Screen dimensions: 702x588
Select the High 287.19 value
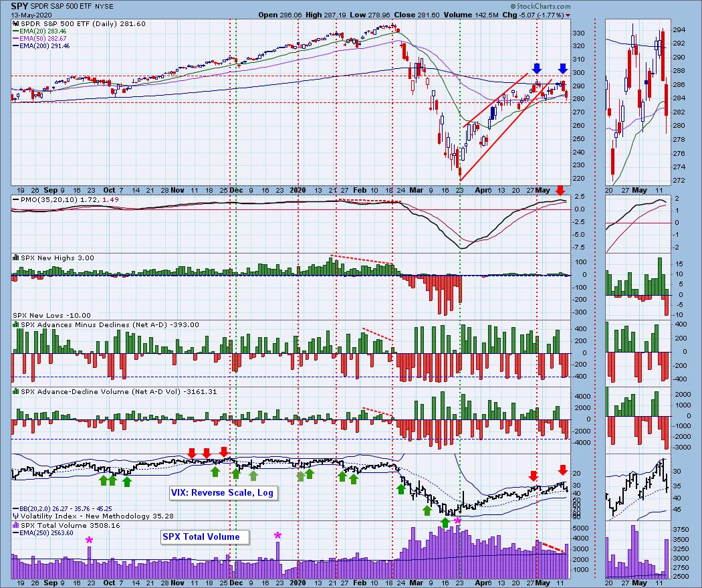[x=326, y=15]
